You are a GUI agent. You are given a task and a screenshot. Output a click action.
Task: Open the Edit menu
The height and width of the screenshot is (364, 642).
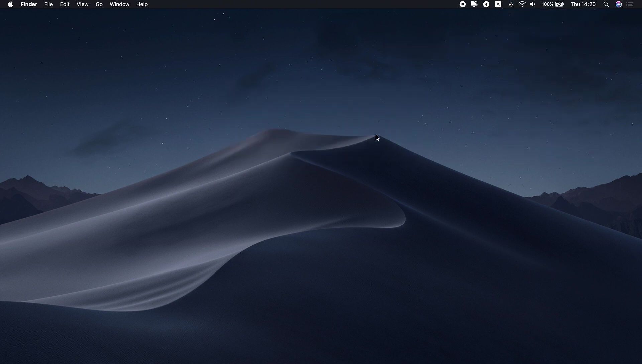point(65,4)
